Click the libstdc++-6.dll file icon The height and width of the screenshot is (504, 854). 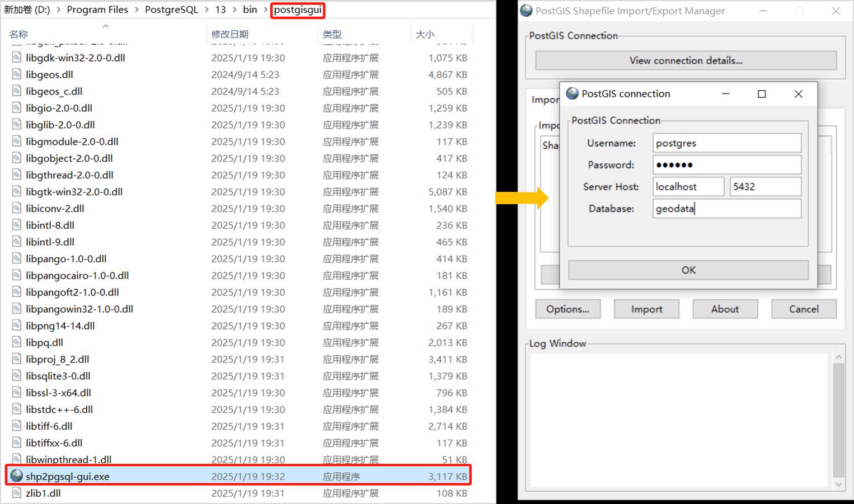pyautogui.click(x=17, y=410)
